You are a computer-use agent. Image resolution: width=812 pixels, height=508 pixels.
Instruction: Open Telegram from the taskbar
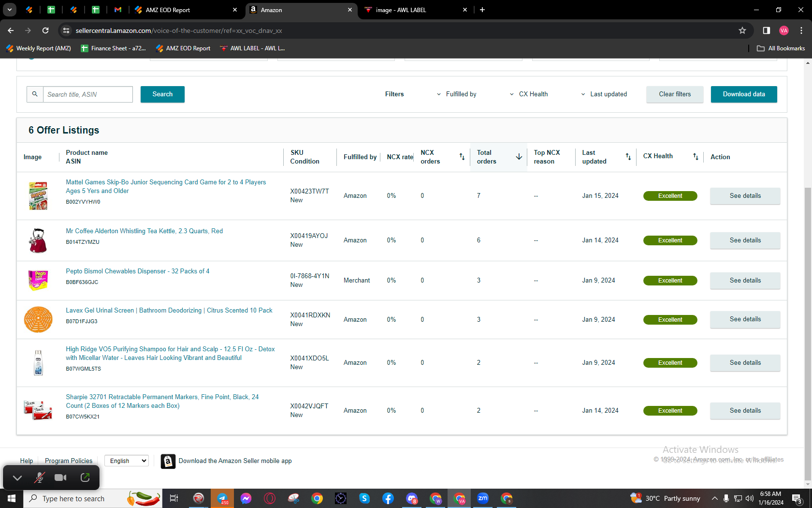coord(222,498)
